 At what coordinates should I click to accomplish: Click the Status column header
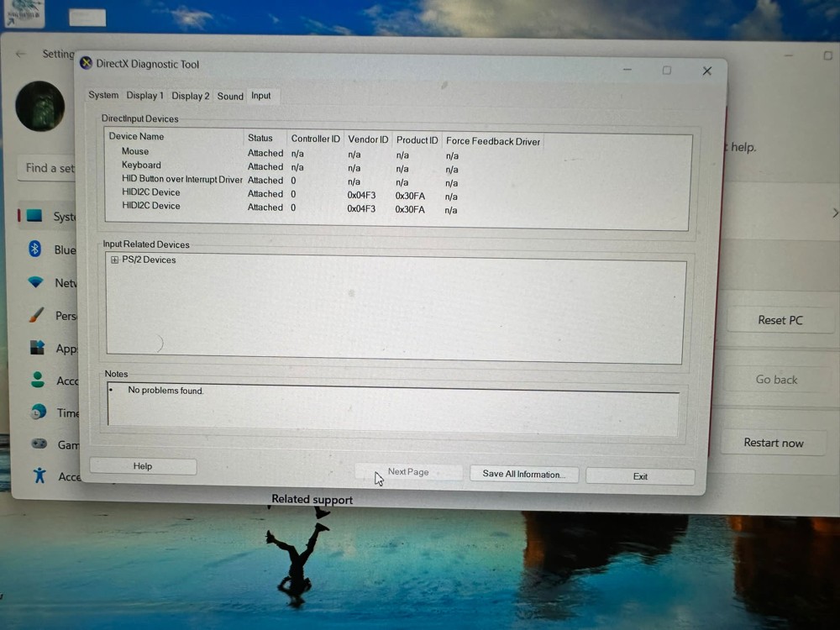coord(265,138)
